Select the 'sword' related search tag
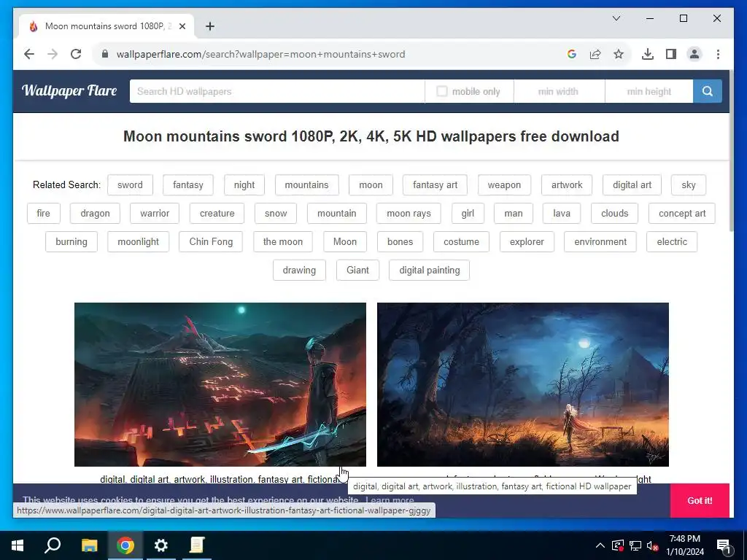This screenshot has width=747, height=560. click(130, 184)
